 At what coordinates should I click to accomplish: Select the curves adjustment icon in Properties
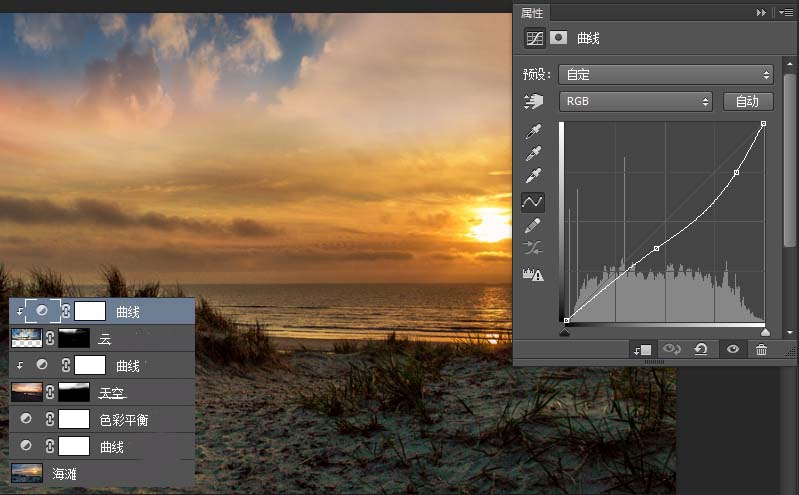[x=535, y=38]
